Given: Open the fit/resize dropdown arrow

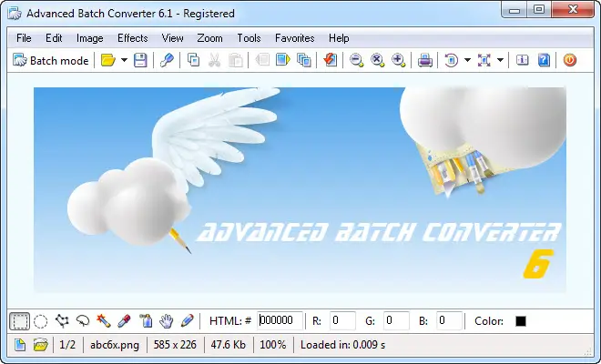Looking at the screenshot, I should 500,60.
